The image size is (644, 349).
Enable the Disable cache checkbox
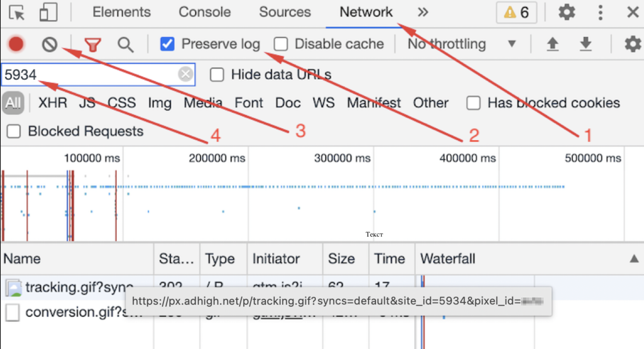point(281,44)
